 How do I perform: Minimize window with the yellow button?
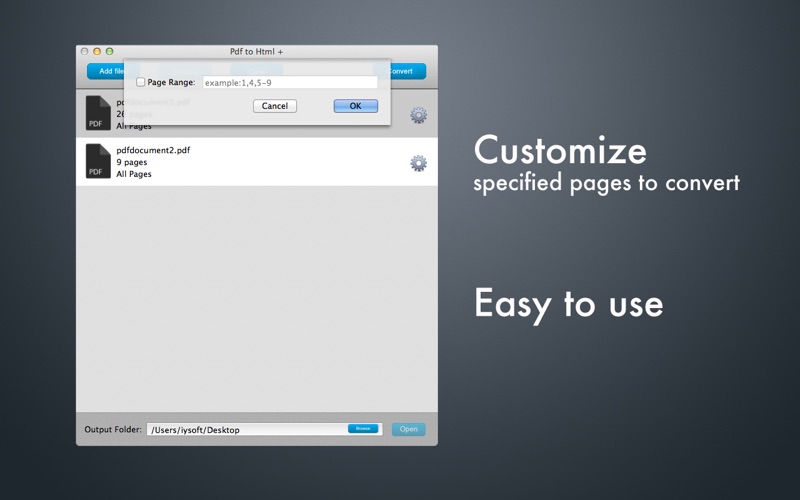tap(97, 52)
